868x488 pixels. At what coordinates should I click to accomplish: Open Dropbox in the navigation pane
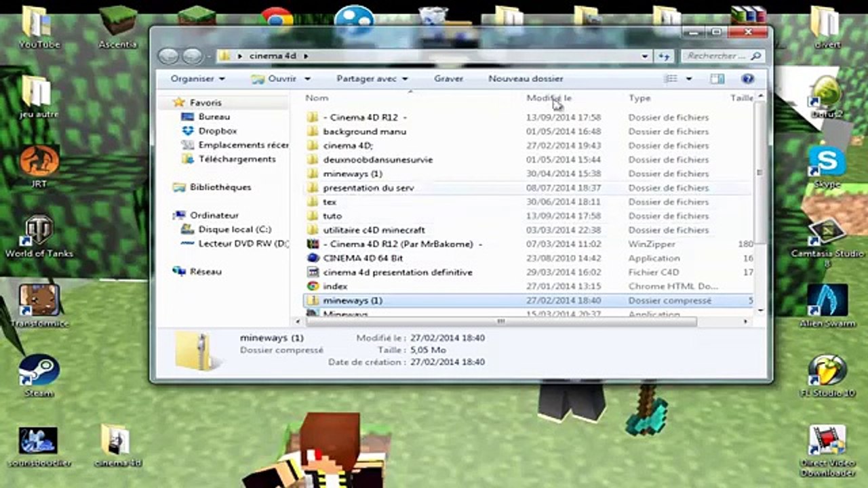217,131
